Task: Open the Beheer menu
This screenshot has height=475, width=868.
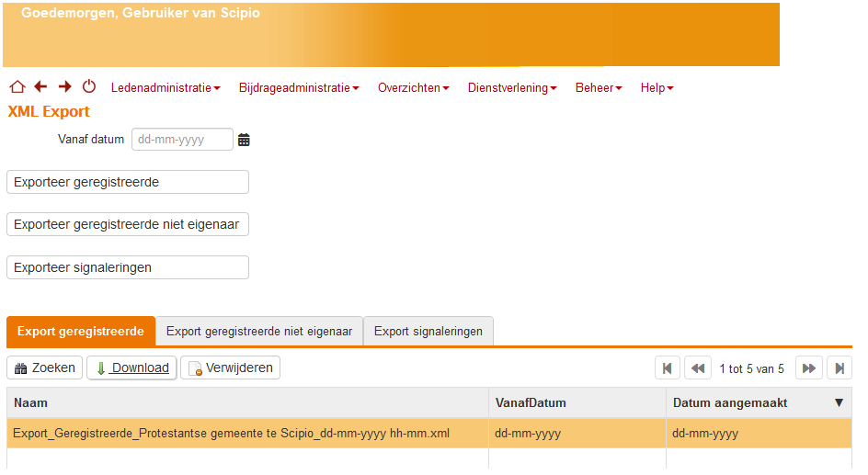Action: click(599, 88)
